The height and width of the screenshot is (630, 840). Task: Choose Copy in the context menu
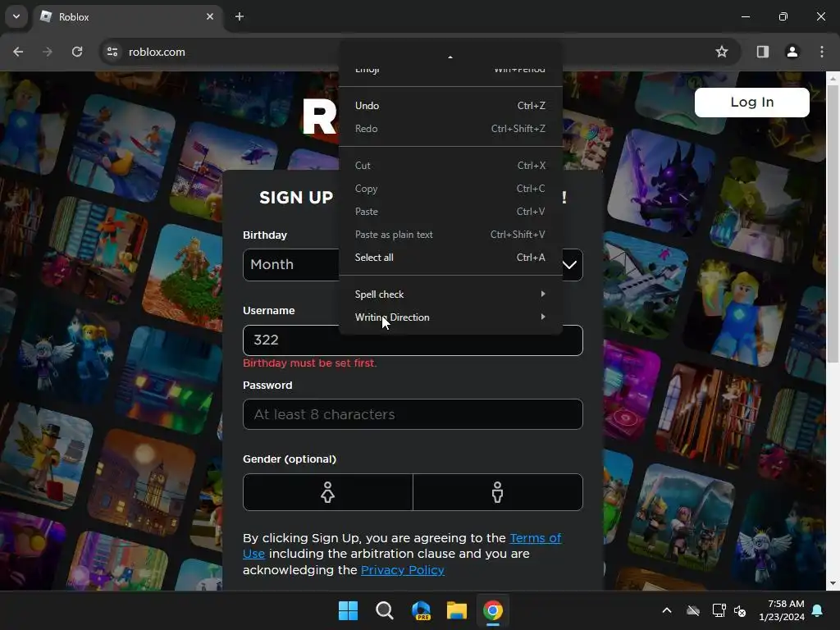[450, 189]
